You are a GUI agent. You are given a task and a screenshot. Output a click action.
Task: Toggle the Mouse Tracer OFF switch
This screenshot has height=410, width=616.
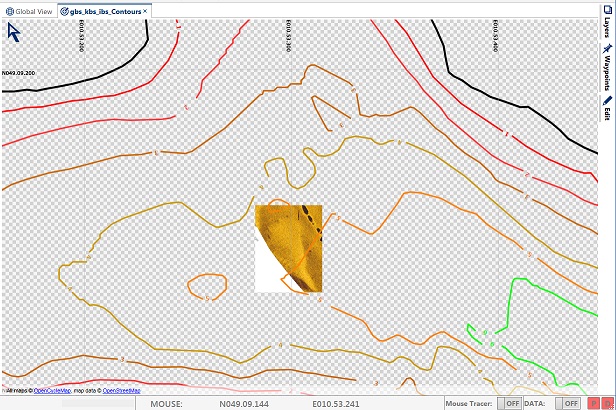(x=511, y=402)
